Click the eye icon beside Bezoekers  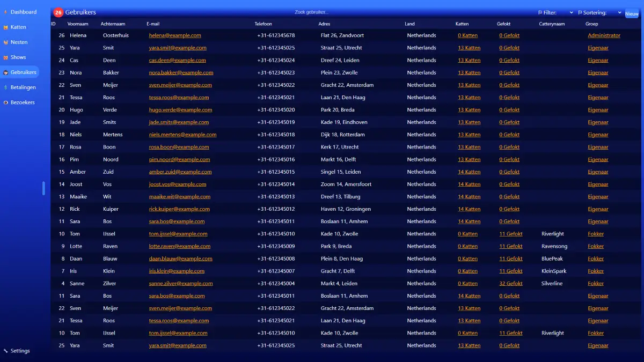pyautogui.click(x=5, y=102)
